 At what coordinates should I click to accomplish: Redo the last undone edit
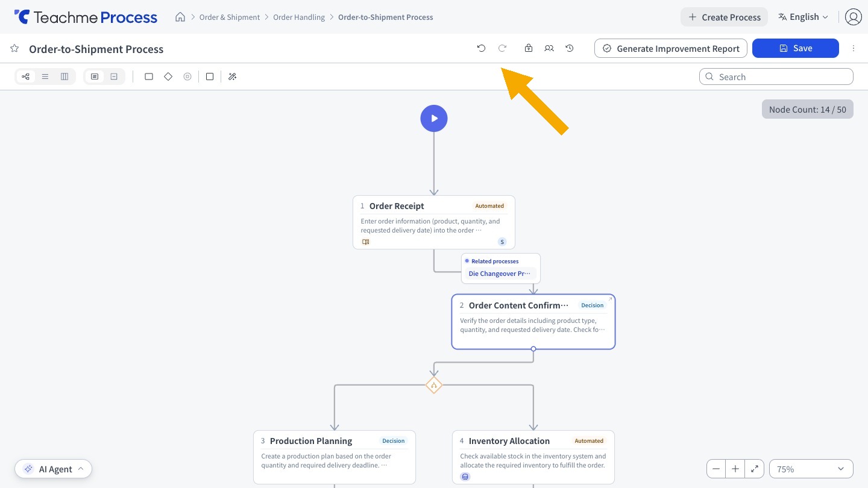pyautogui.click(x=502, y=48)
